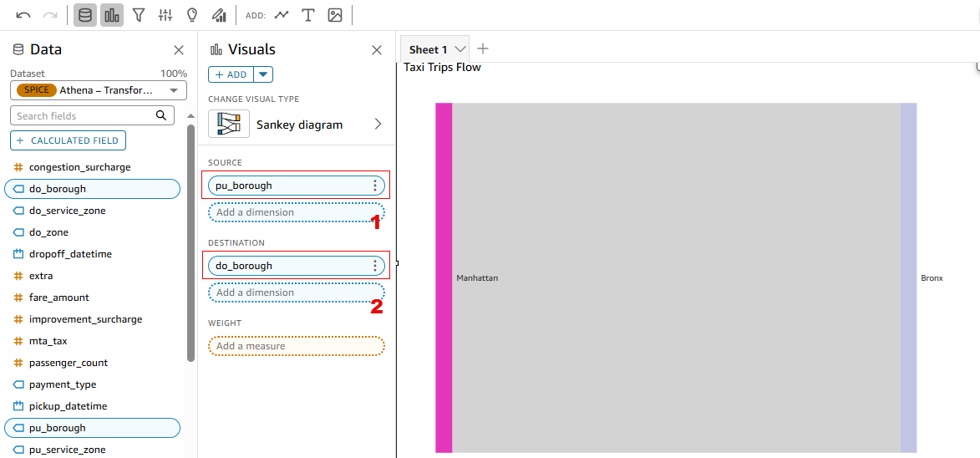
Task: Add a text box icon
Action: coord(307,15)
